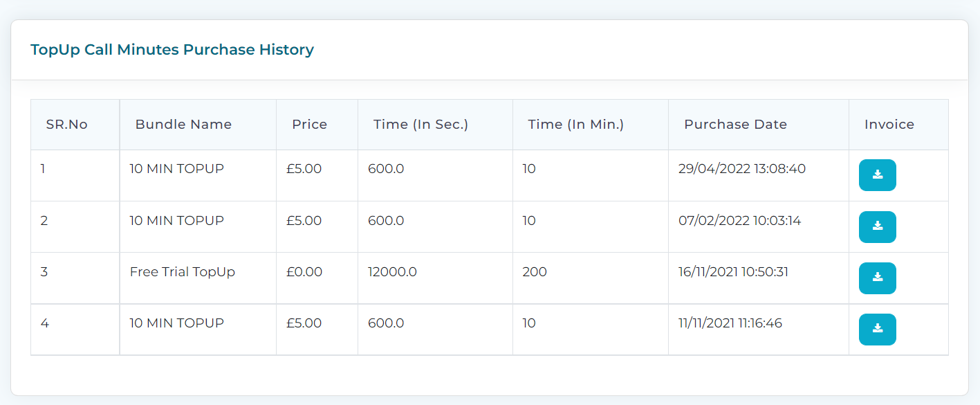Download the Free Trial TopUp invoice
The width and height of the screenshot is (980, 405).
(877, 278)
